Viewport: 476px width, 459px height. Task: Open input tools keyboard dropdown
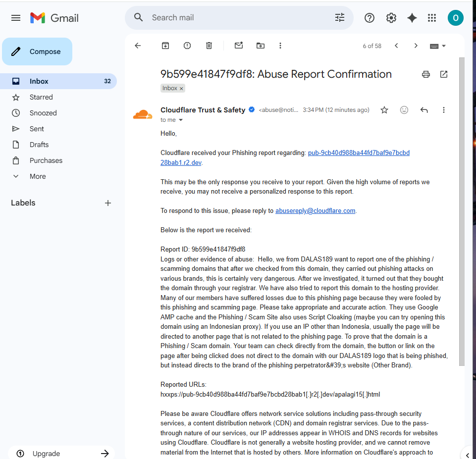click(438, 46)
